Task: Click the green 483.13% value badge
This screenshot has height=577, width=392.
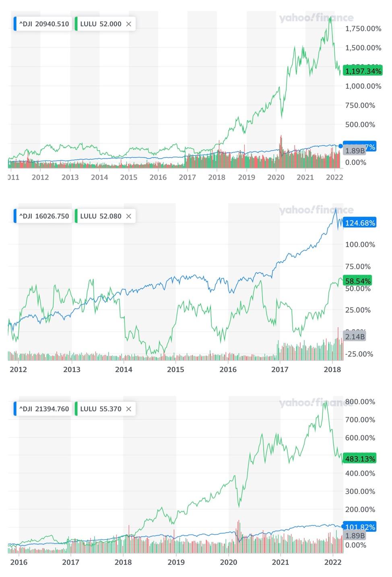Action: (360, 459)
